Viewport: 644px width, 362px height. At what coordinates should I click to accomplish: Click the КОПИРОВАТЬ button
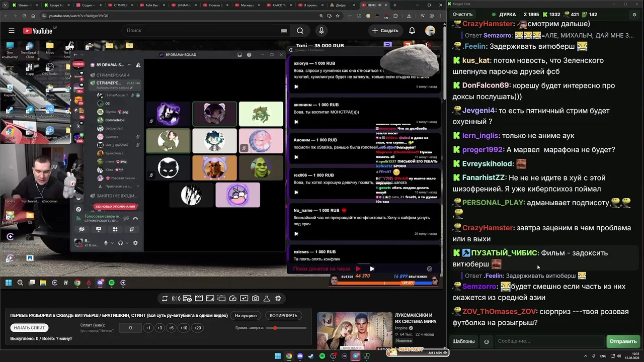283,316
